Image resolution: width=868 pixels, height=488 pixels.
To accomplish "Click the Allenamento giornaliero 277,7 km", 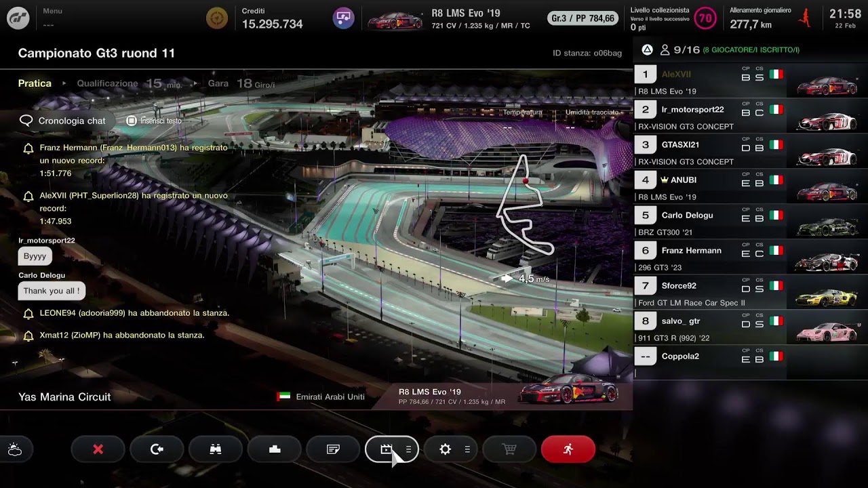I will (x=760, y=19).
